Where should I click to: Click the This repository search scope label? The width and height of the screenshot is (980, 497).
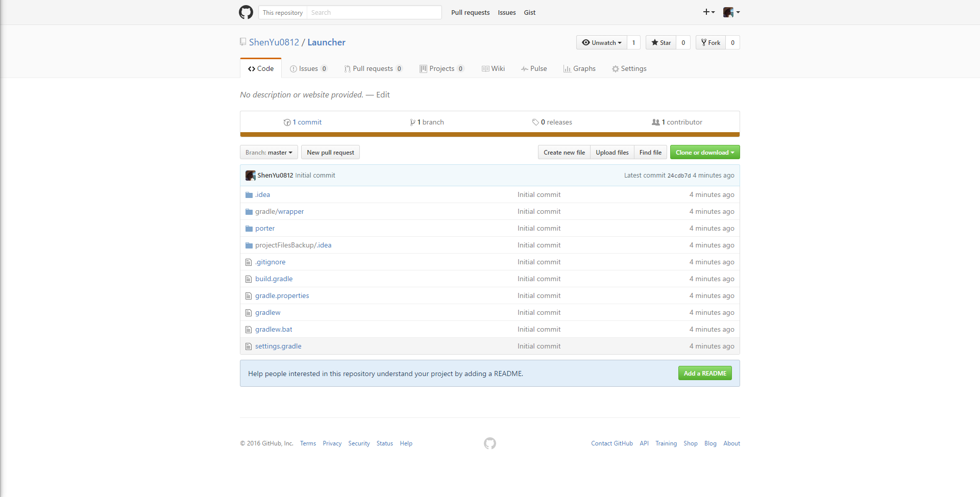[x=283, y=12]
